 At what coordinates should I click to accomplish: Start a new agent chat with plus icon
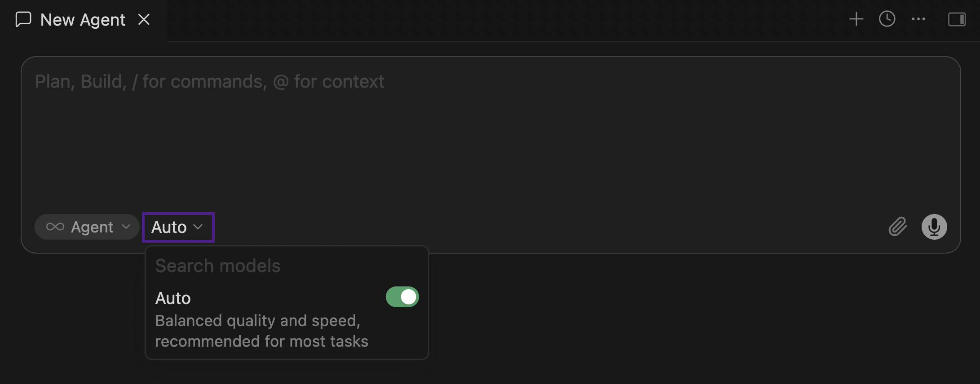tap(856, 19)
